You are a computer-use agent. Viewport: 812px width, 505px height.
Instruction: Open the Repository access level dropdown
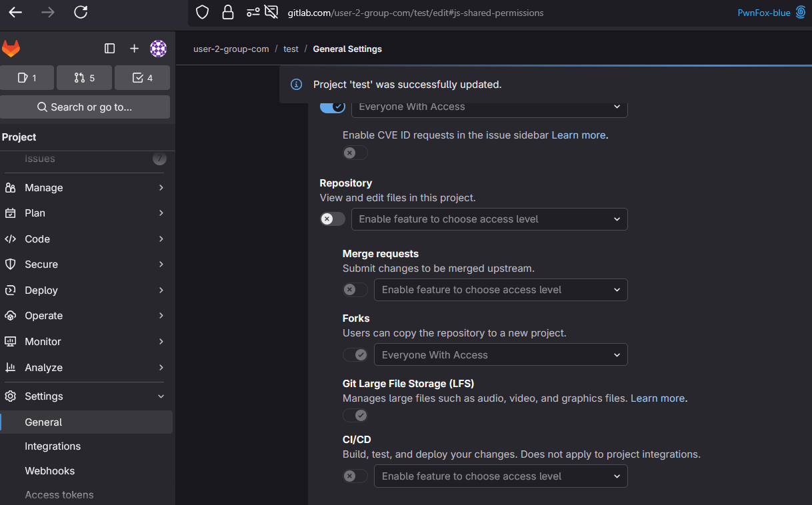[x=489, y=219]
